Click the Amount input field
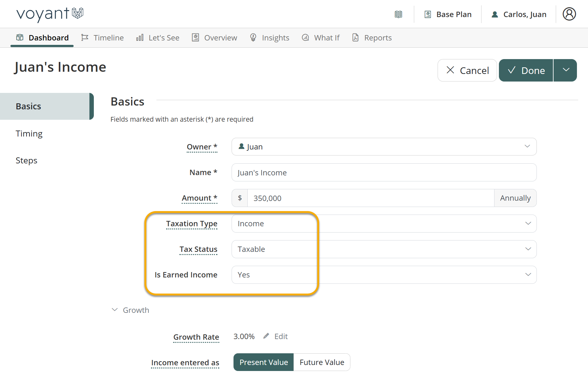 click(x=370, y=198)
